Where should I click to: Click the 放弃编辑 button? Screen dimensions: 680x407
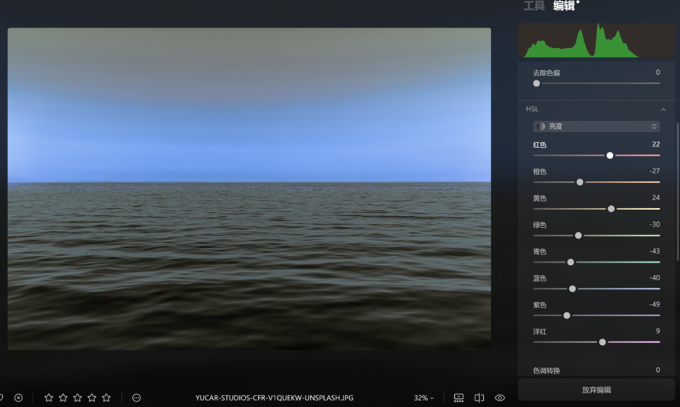(x=596, y=390)
